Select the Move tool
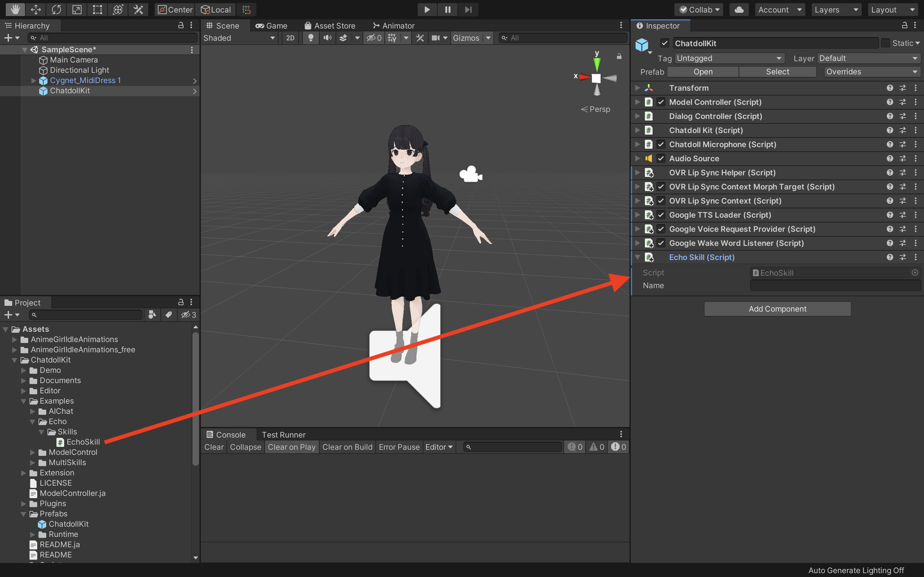The height and width of the screenshot is (577, 924). click(x=36, y=10)
